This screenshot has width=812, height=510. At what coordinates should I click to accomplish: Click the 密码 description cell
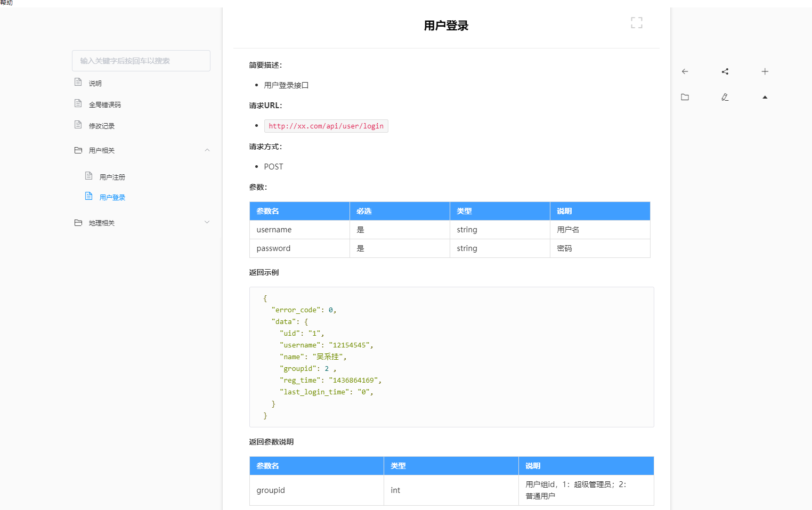click(600, 248)
